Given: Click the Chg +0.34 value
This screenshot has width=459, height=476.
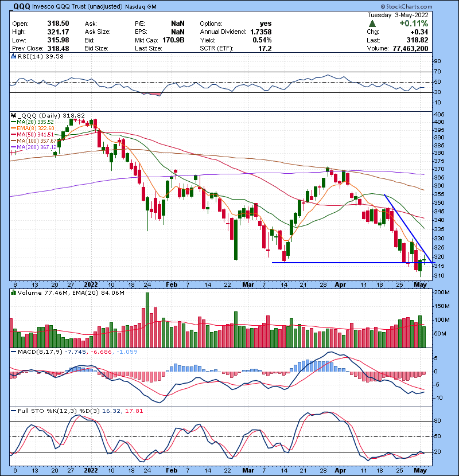Looking at the screenshot, I should pyautogui.click(x=419, y=32).
